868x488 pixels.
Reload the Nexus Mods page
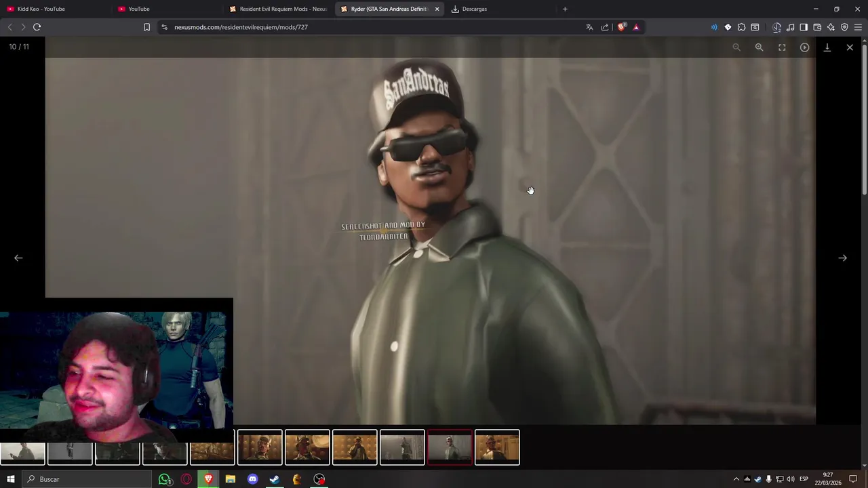coord(37,27)
